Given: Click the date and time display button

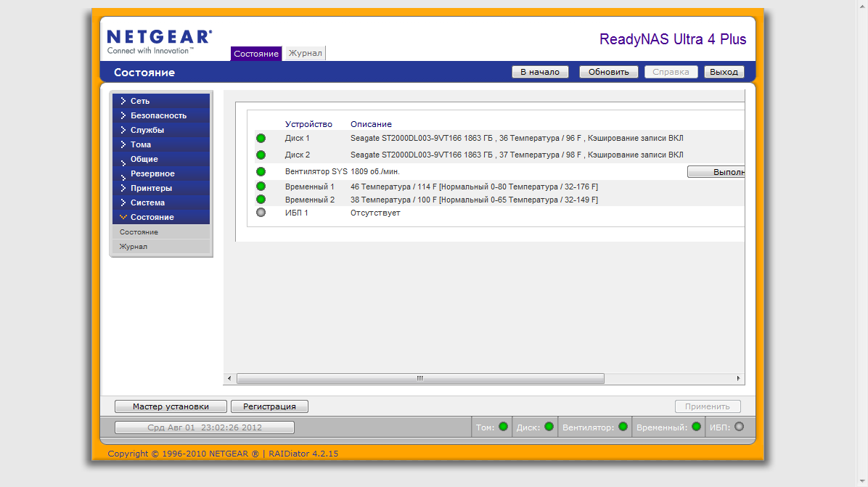Looking at the screenshot, I should click(x=204, y=427).
